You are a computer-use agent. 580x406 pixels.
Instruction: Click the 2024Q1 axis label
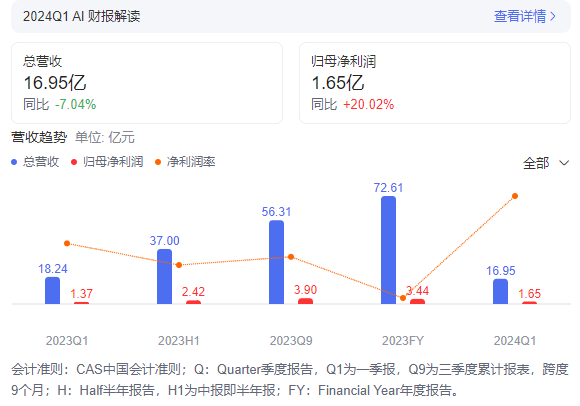point(515,341)
